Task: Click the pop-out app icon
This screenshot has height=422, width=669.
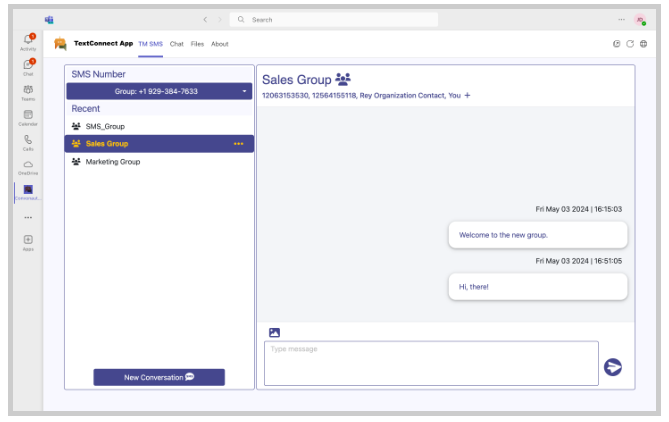Action: 616,44
